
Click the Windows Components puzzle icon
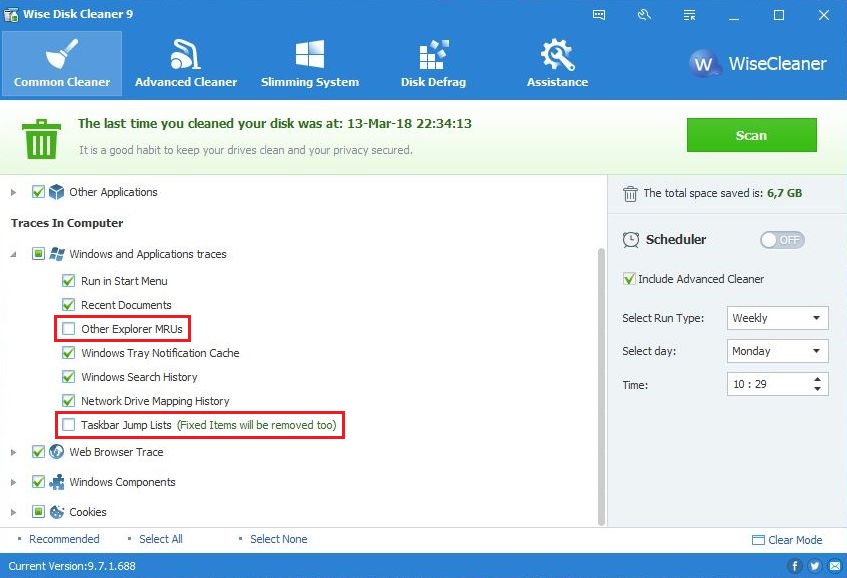pos(56,482)
